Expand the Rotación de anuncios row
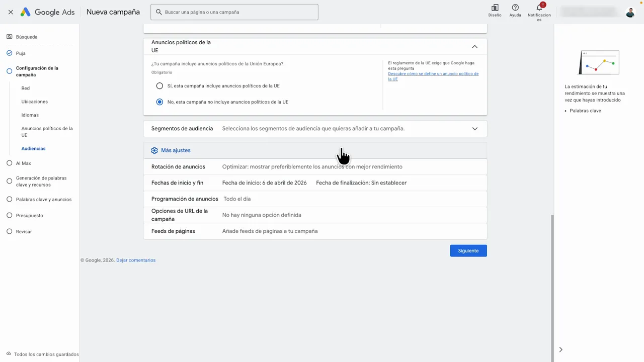644x362 pixels. (315, 167)
